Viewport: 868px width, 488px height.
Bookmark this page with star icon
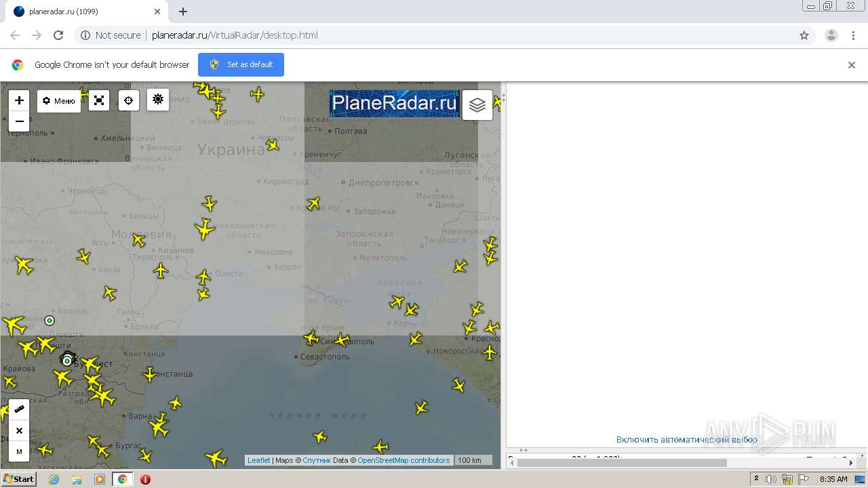804,35
